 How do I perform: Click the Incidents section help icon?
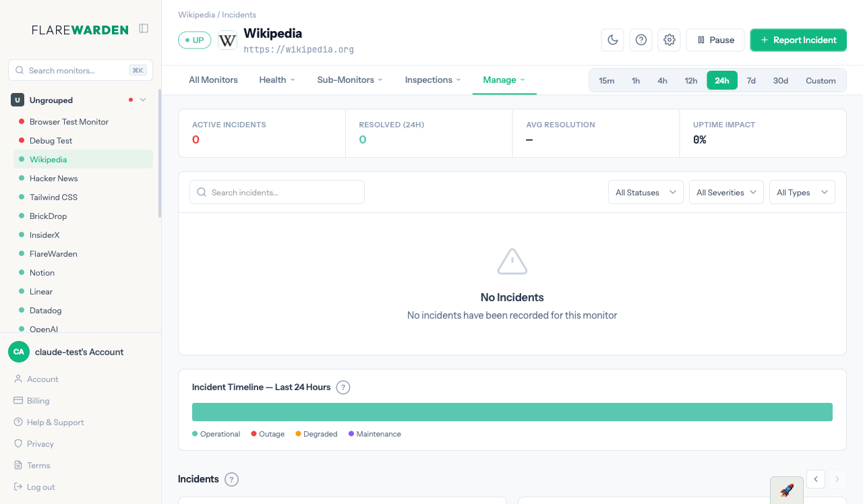pyautogui.click(x=231, y=479)
